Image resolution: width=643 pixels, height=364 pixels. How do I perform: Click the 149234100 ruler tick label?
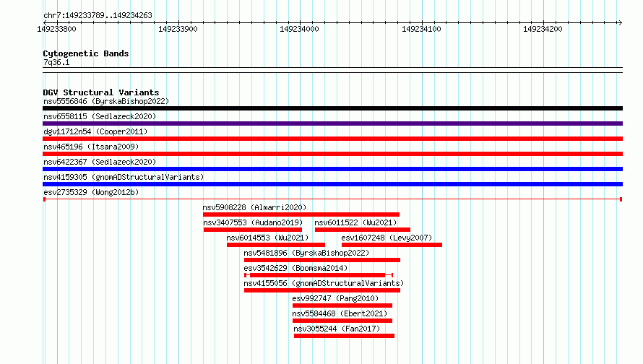[421, 29]
